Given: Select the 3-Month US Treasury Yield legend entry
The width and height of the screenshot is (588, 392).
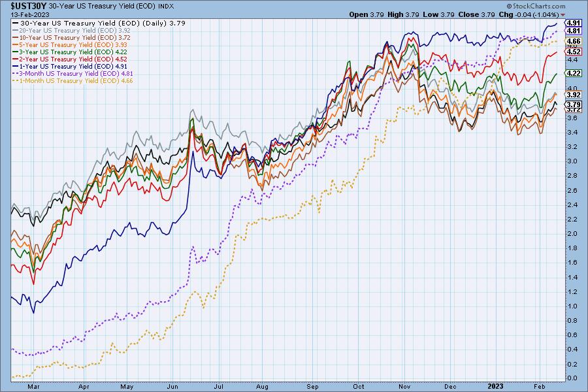Looking at the screenshot, I should tap(73, 74).
